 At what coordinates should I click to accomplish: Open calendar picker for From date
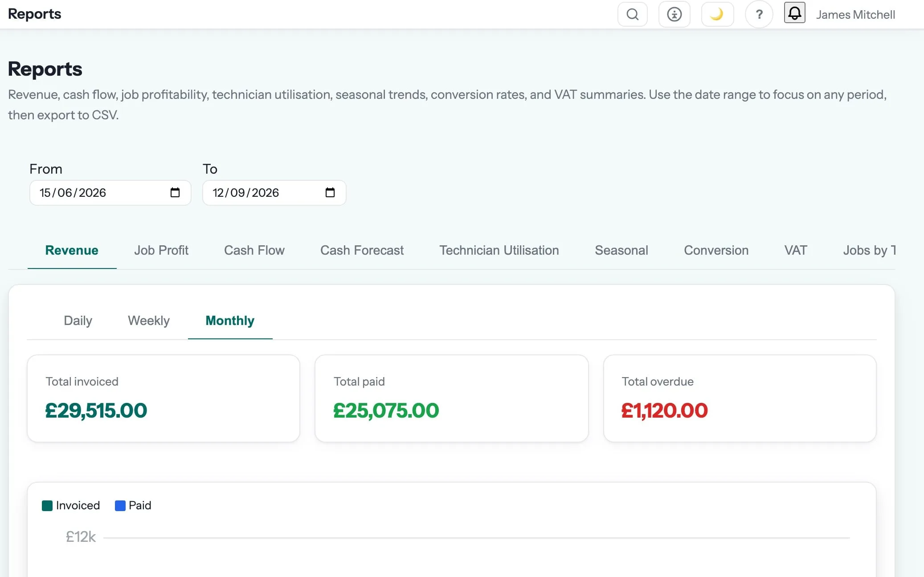click(x=175, y=192)
